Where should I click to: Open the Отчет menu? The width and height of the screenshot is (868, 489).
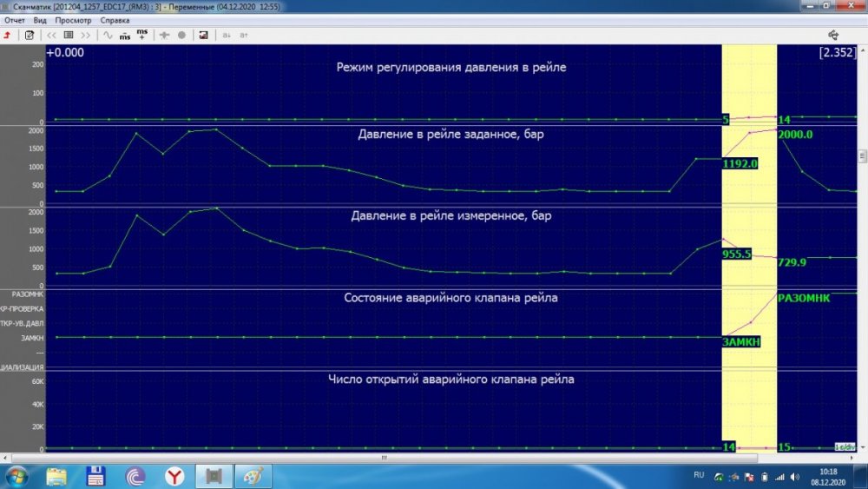click(x=15, y=20)
